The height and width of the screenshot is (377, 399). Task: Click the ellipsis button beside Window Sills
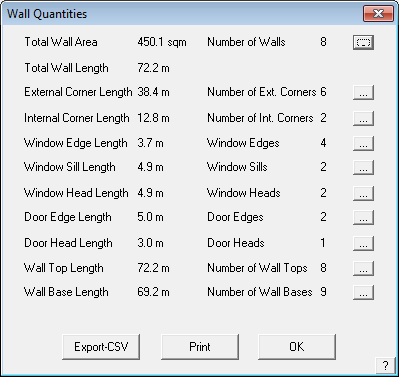pyautogui.click(x=363, y=167)
